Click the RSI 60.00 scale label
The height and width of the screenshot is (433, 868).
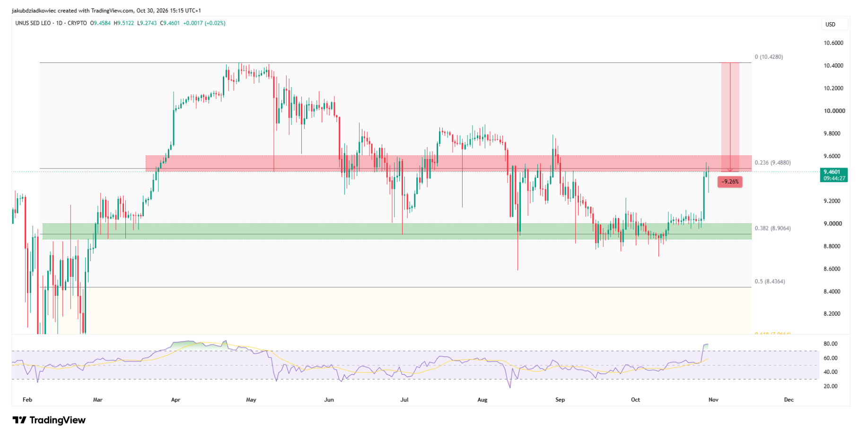[831, 358]
